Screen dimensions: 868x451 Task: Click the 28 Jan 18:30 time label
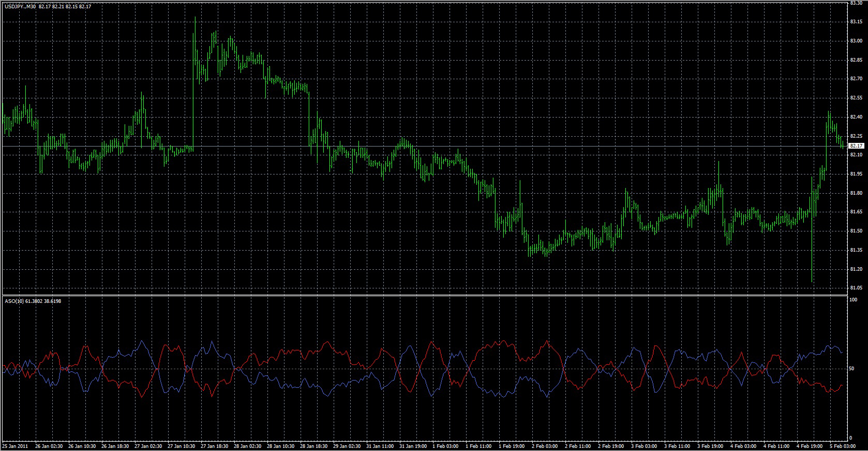point(313,446)
